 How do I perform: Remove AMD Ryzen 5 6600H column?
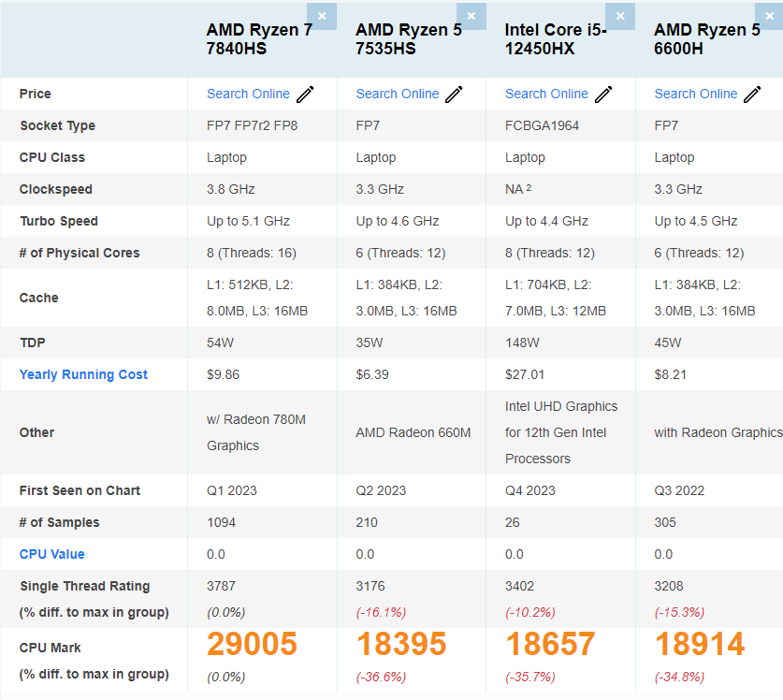click(769, 16)
